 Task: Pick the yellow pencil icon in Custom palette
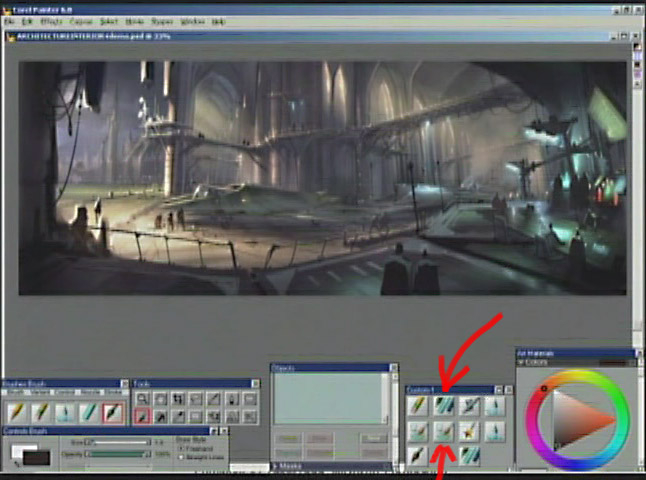coord(418,405)
